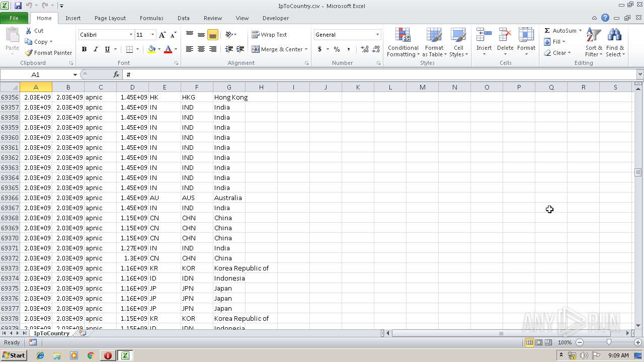Select the IpToCountry sheet tab
Image resolution: width=644 pixels, height=362 pixels.
click(51, 333)
